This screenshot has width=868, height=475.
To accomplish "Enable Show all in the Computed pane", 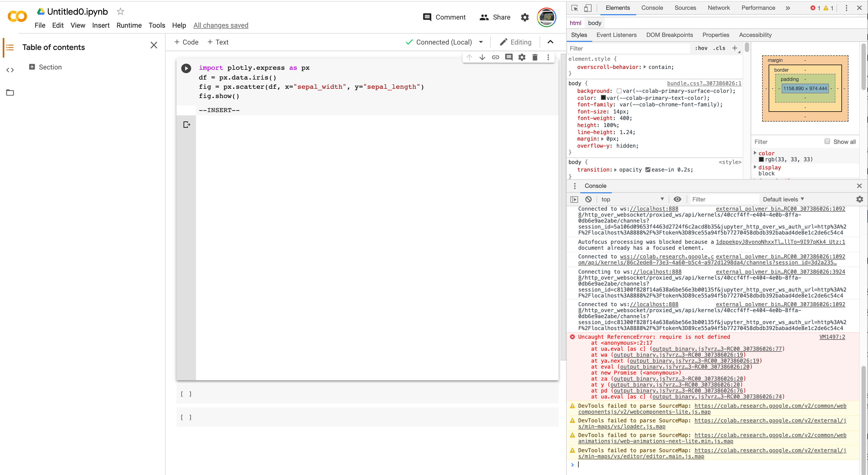I will click(827, 141).
